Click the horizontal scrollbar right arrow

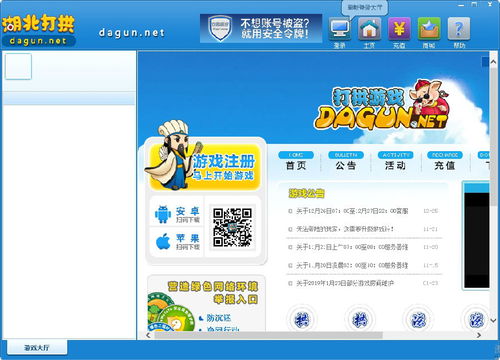click(x=479, y=335)
